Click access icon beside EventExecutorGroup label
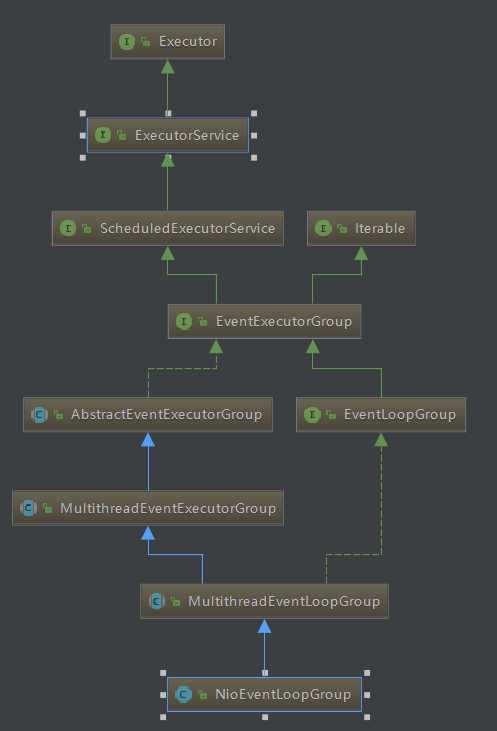 click(203, 322)
